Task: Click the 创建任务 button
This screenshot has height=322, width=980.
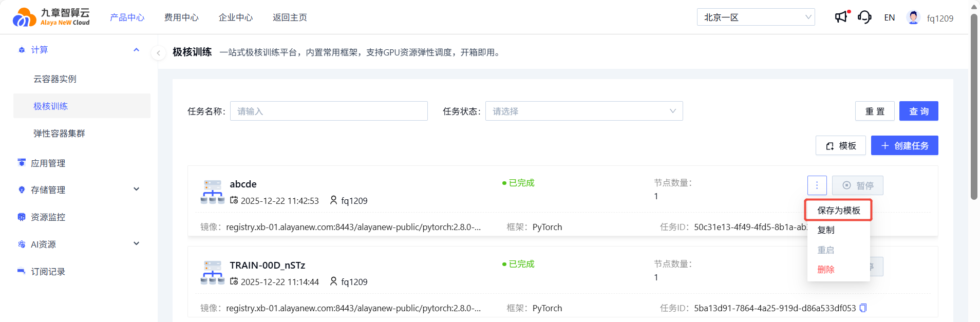Action: coord(904,146)
